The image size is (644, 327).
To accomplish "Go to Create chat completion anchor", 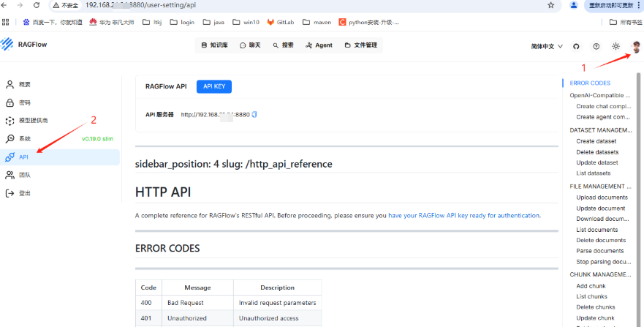I will pos(603,106).
